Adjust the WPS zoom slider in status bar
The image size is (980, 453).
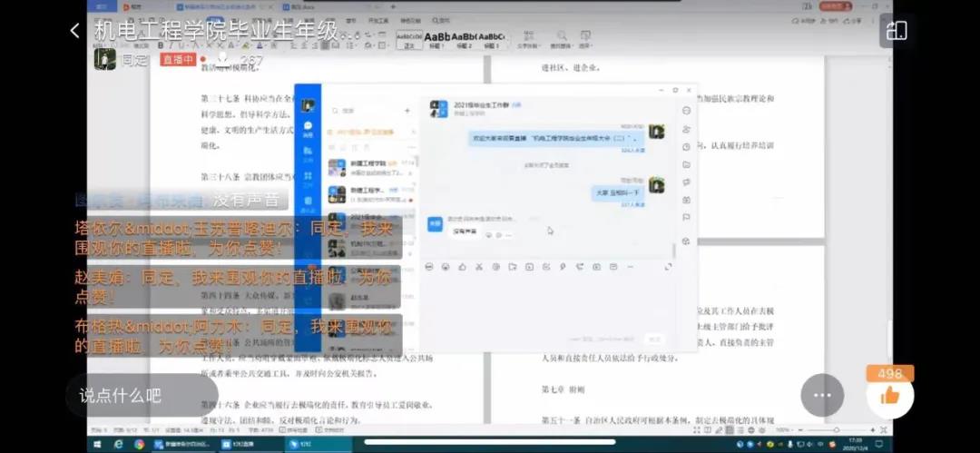click(837, 430)
